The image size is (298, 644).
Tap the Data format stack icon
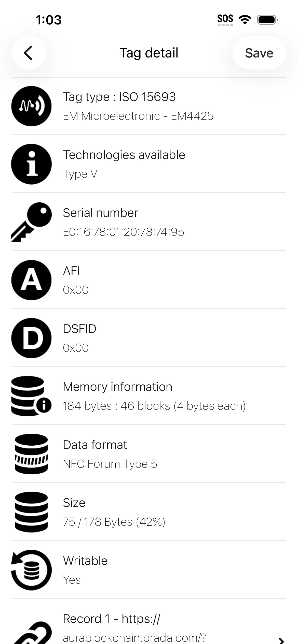pyautogui.click(x=32, y=454)
